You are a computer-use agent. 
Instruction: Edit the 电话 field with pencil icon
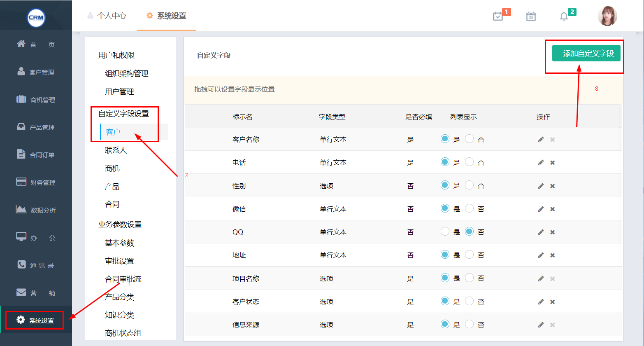pyautogui.click(x=541, y=163)
